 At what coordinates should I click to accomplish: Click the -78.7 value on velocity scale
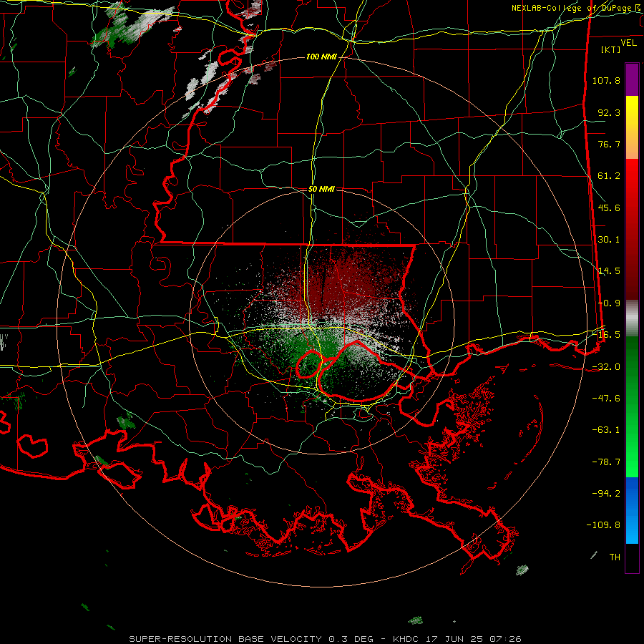tap(606, 462)
